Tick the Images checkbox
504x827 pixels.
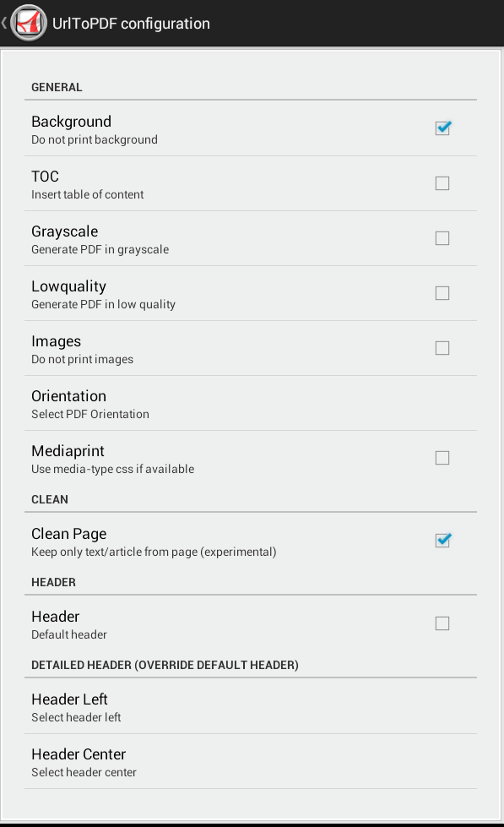tap(442, 348)
